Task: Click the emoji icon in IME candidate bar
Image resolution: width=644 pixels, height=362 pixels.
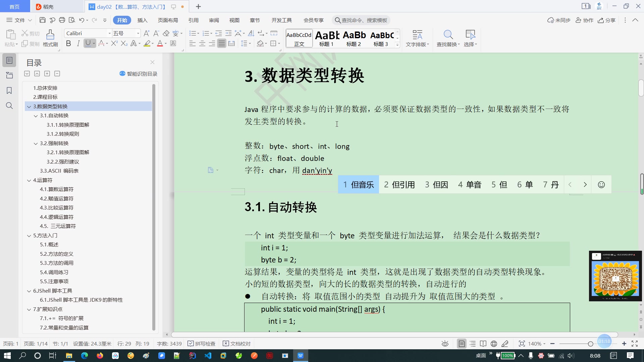Action: [x=601, y=185]
